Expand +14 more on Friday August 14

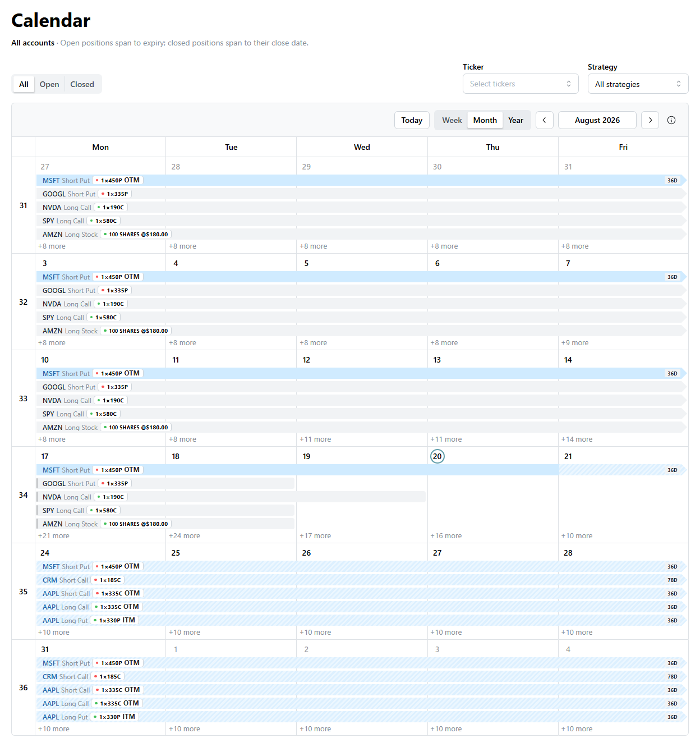coord(577,439)
